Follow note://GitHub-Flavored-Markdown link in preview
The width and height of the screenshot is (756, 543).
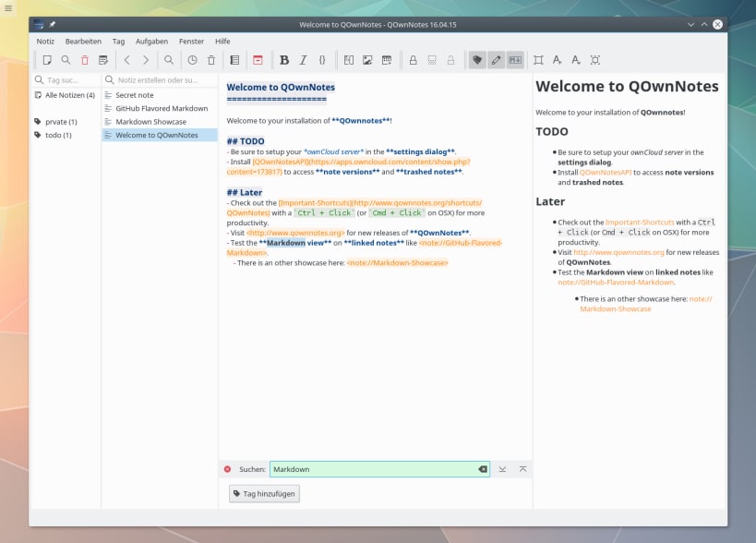pyautogui.click(x=617, y=282)
